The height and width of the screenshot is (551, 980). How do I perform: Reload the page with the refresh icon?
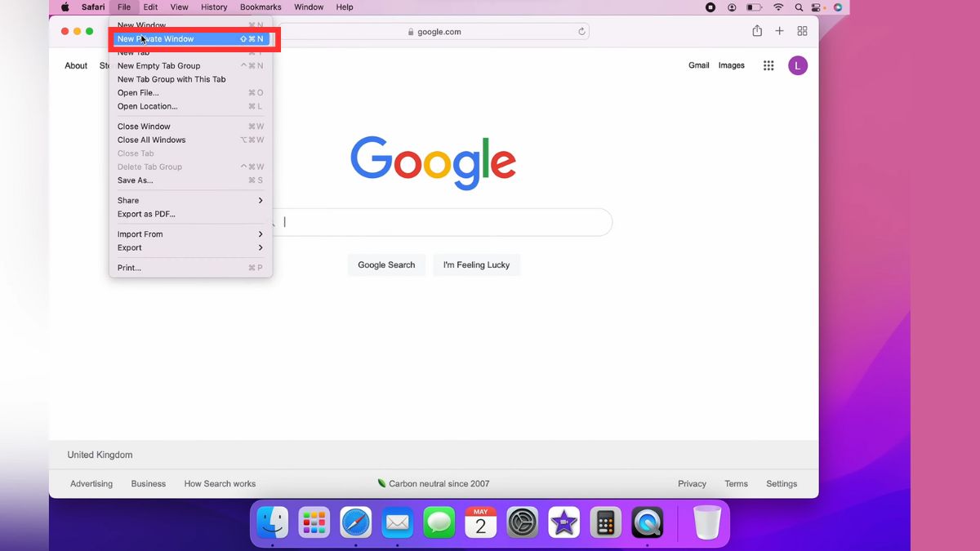click(x=581, y=32)
